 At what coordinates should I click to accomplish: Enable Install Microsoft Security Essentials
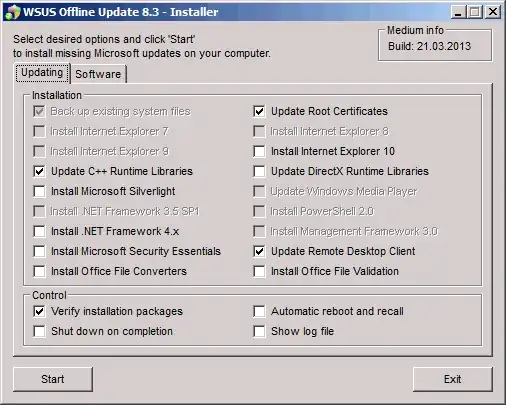tap(39, 251)
